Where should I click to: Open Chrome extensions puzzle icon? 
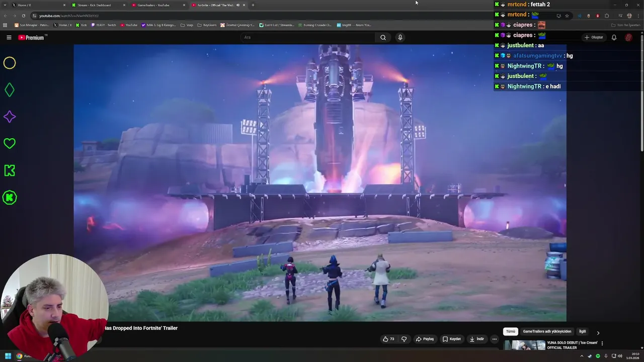tap(607, 16)
